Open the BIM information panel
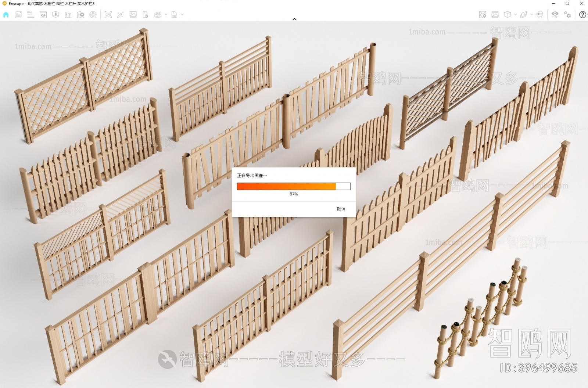The image size is (588, 388). click(x=31, y=15)
